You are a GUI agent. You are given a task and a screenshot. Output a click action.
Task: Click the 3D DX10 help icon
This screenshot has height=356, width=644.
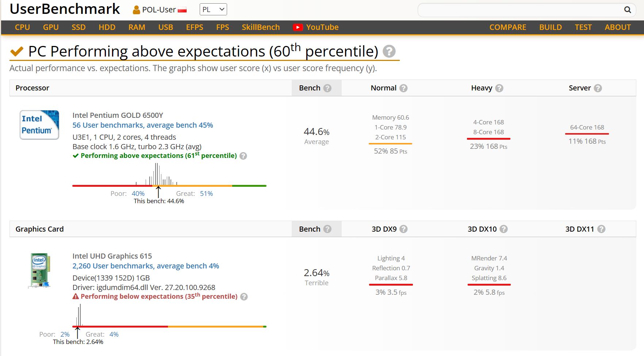click(503, 229)
